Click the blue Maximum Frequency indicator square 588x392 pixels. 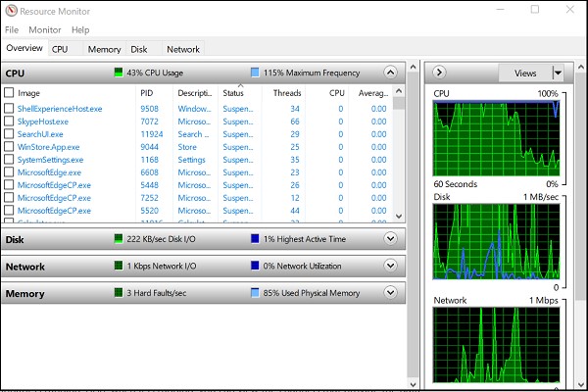click(x=254, y=73)
